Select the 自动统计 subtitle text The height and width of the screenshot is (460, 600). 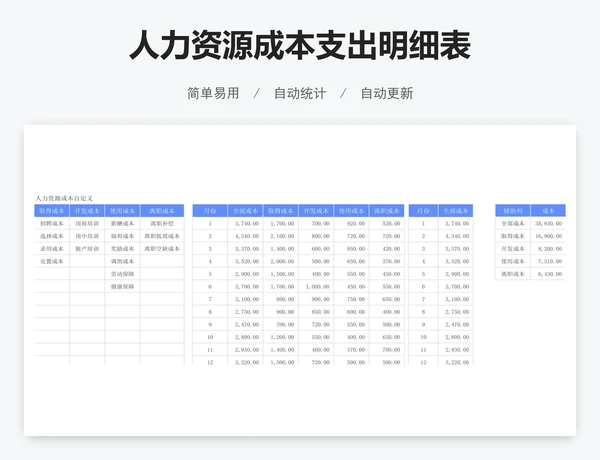pyautogui.click(x=300, y=93)
